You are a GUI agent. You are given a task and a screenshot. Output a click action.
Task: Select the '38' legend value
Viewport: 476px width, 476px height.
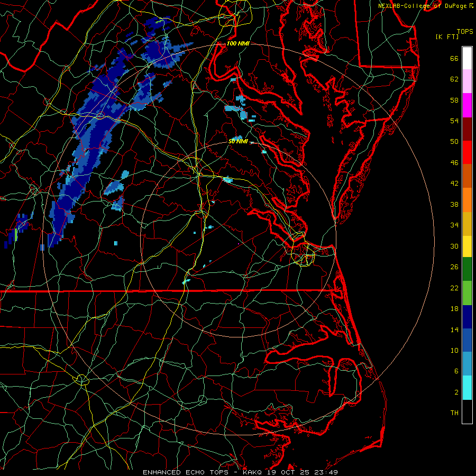pos(454,204)
